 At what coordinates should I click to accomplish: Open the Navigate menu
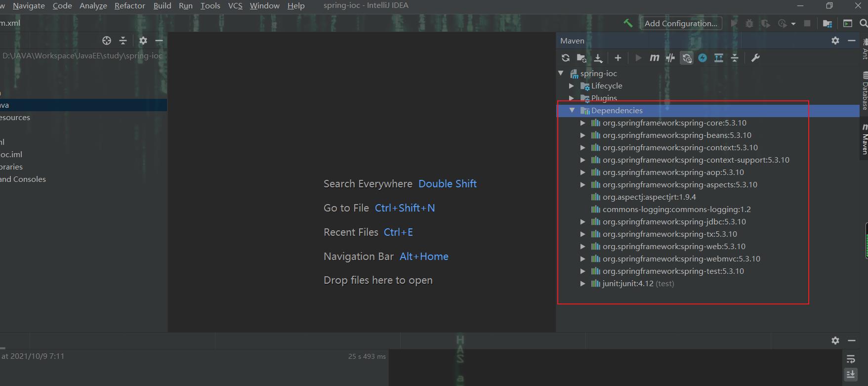click(29, 5)
